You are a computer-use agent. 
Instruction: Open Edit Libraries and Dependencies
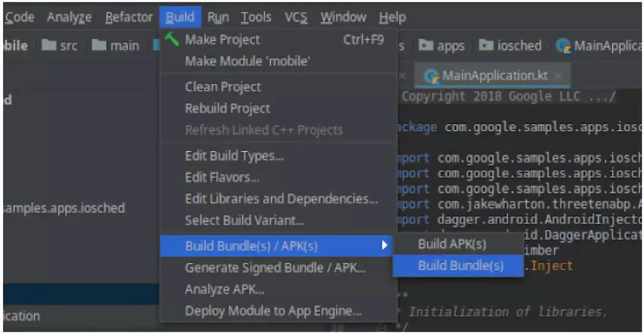(278, 199)
